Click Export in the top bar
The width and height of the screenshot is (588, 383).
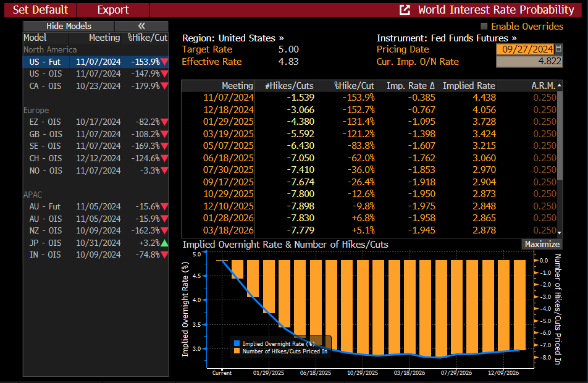[113, 10]
